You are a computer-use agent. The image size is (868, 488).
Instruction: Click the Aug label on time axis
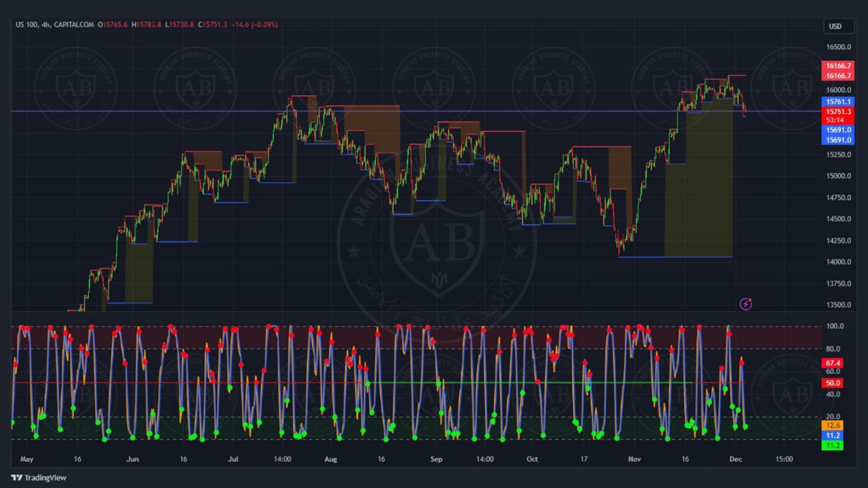click(330, 459)
